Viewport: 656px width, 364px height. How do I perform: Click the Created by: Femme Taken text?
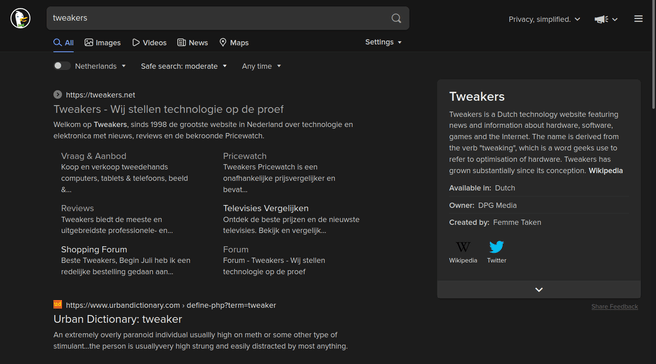[x=495, y=223]
